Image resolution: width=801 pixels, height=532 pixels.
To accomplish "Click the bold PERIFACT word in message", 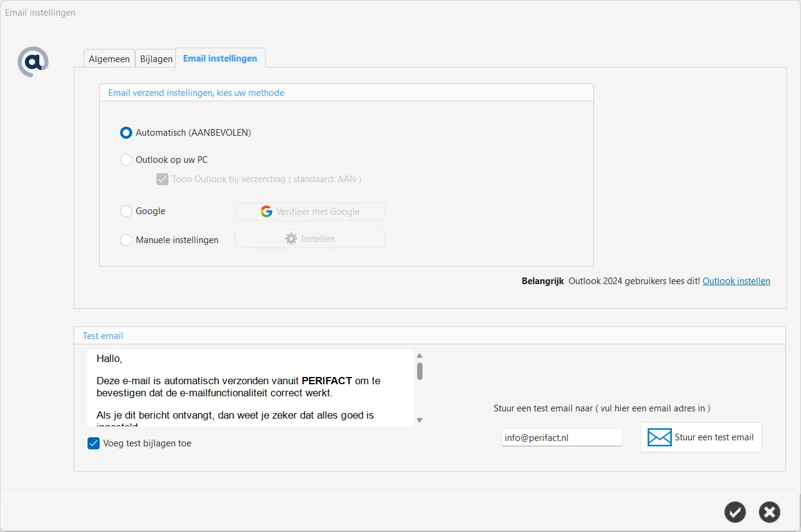I will point(327,381).
